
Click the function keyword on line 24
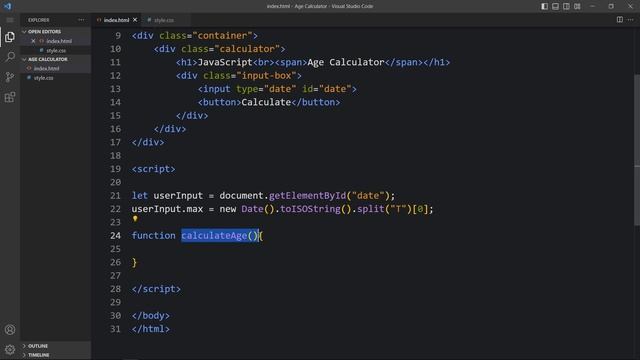(x=153, y=236)
